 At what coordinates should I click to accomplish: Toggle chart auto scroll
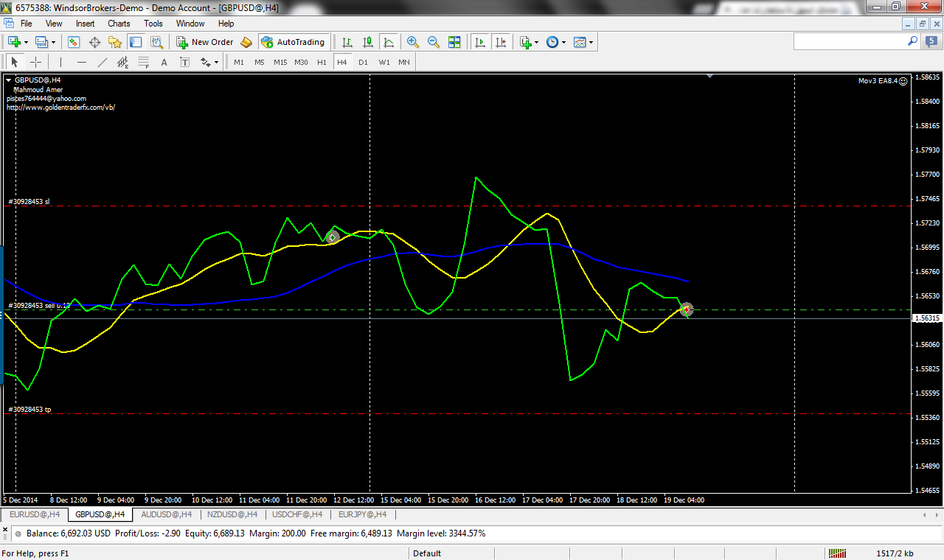tap(480, 42)
